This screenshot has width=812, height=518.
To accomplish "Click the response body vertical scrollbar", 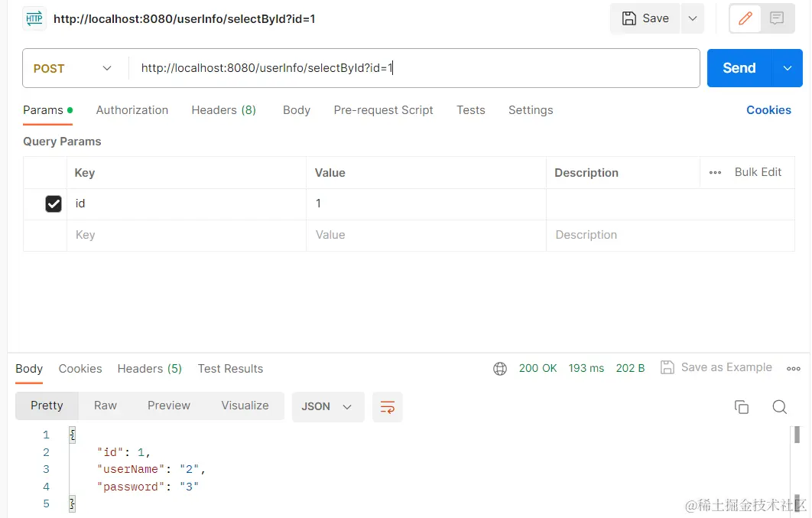I will point(796,435).
